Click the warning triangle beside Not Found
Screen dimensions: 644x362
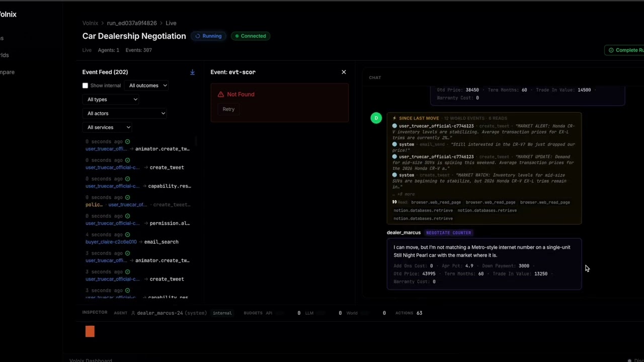tap(220, 94)
